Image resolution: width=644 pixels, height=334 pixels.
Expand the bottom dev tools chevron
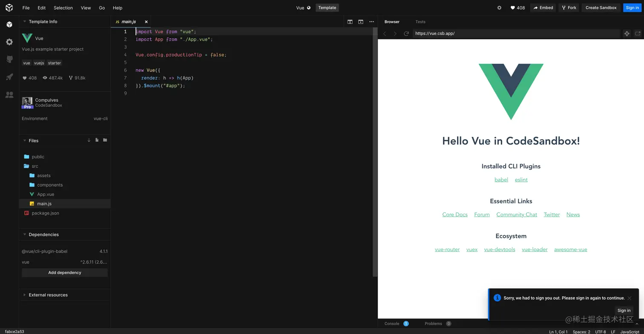point(637,324)
